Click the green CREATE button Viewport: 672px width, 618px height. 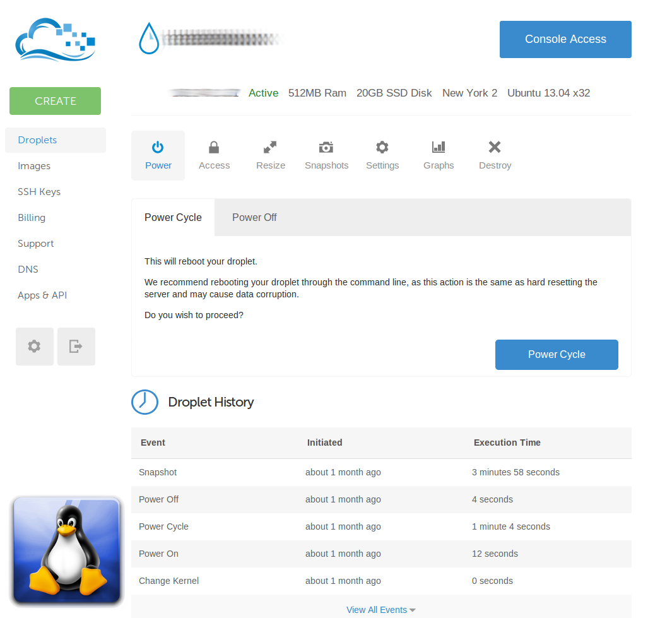click(x=55, y=100)
